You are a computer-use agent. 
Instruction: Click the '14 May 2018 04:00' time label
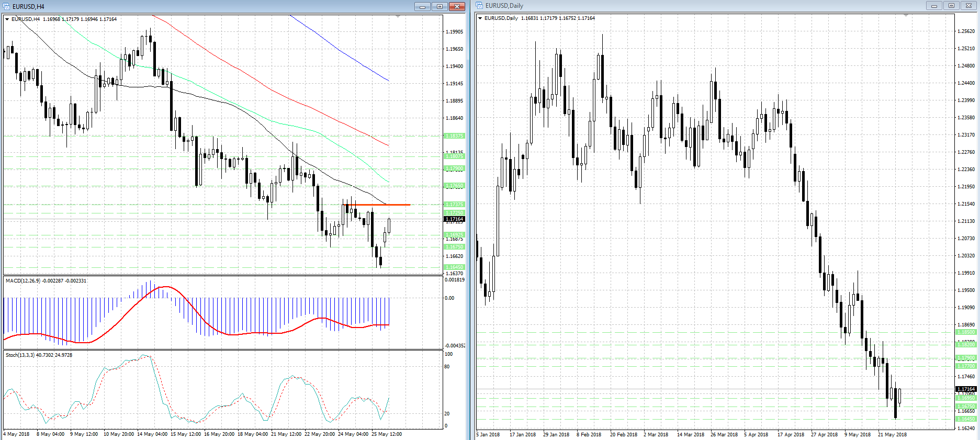coord(152,434)
